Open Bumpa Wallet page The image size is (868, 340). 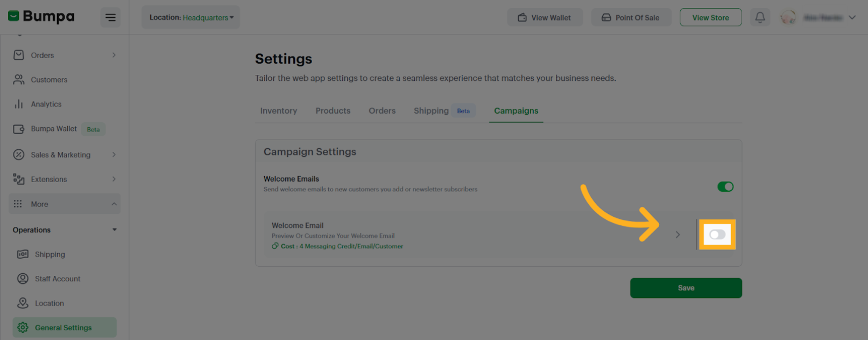pos(54,129)
